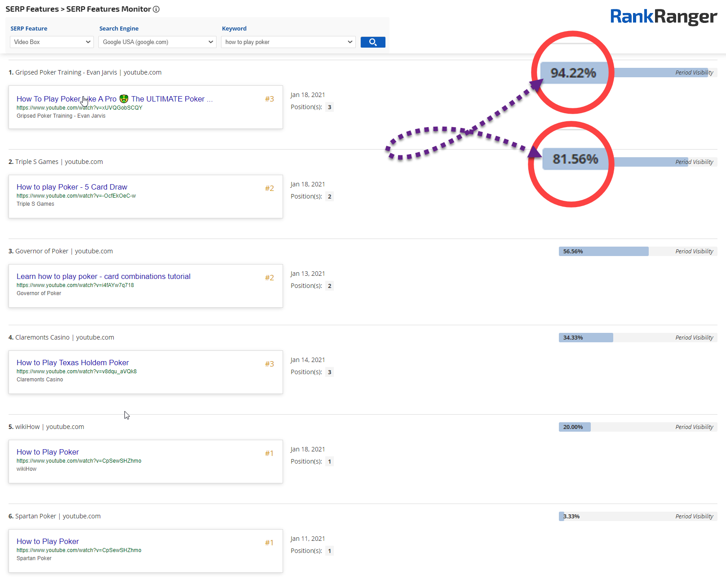Click the URL ending watch?v=xUVQGobSCQY
This screenshot has height=588, width=726.
click(x=80, y=108)
